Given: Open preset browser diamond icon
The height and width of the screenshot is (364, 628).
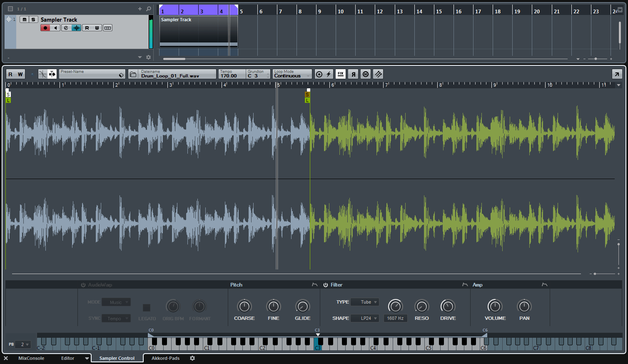Looking at the screenshot, I should tap(121, 75).
